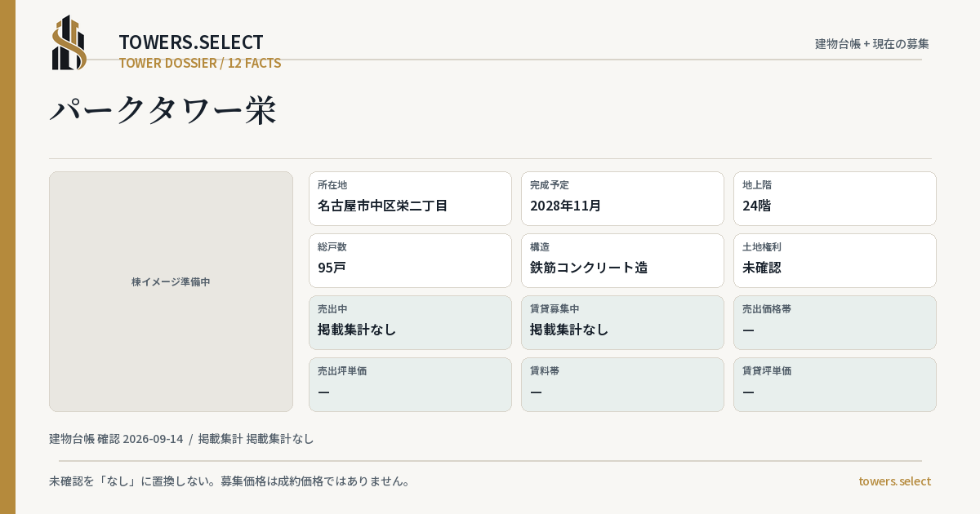Image resolution: width=980 pixels, height=514 pixels.
Task: Click the 棟イメージ準備中 image placeholder
Action: (171, 291)
